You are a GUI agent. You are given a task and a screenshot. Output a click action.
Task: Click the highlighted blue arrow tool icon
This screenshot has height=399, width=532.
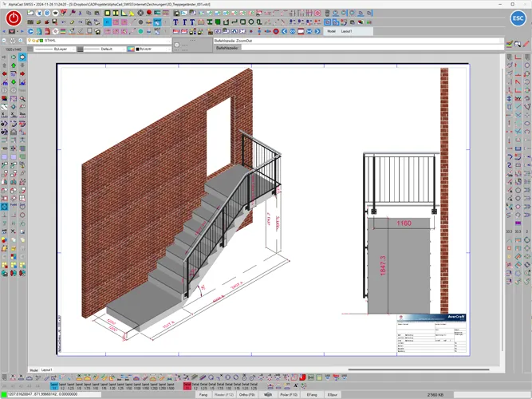point(22,57)
